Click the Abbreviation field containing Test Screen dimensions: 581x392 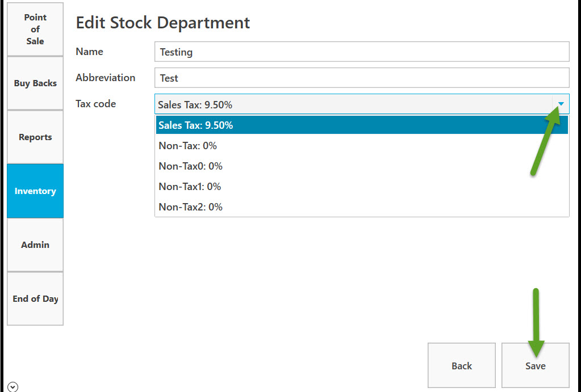(362, 78)
